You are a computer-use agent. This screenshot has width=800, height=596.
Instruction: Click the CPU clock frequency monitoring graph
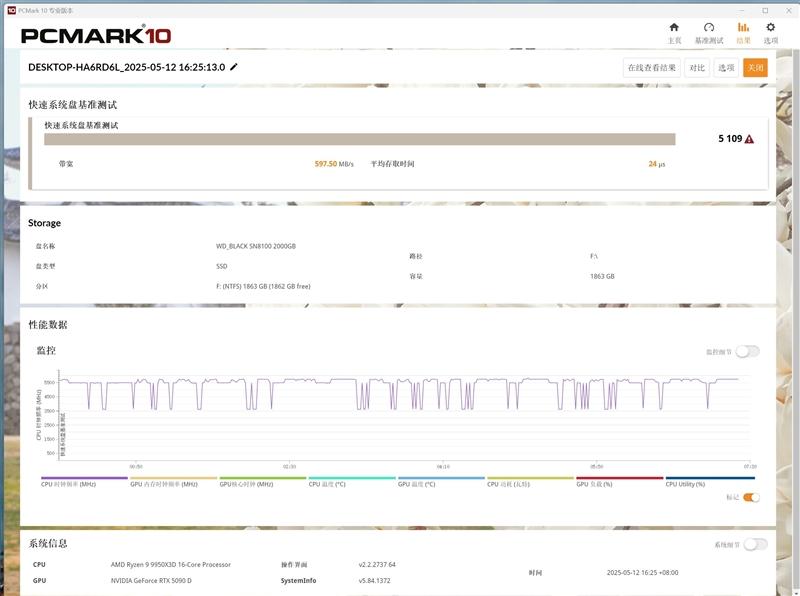pos(404,414)
